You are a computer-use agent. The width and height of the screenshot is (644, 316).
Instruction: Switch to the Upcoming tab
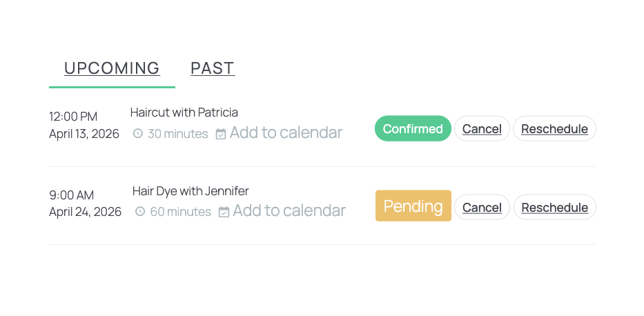tap(112, 68)
